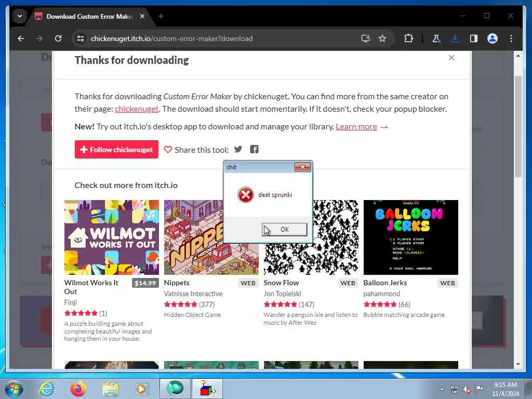Screen dimensions: 532x399
Task: Open the chickenuget creator page link
Action: pyautogui.click(x=137, y=109)
